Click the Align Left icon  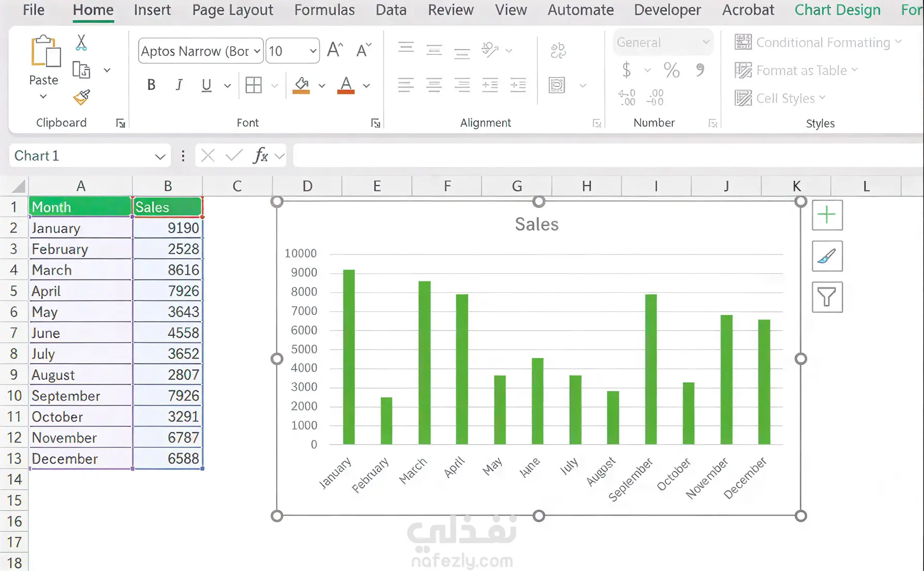point(406,85)
